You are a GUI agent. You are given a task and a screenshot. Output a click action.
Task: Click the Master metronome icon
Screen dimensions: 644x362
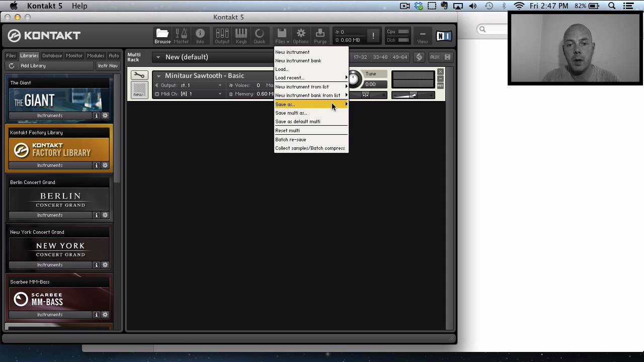(181, 36)
